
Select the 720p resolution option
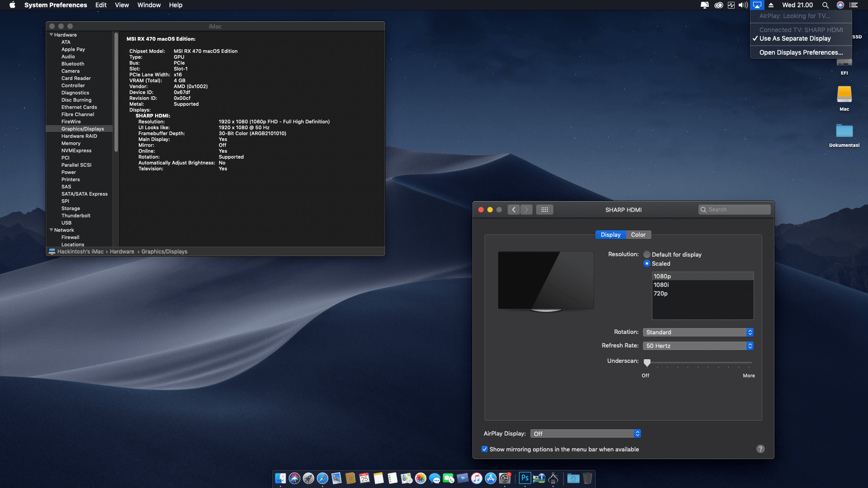click(x=660, y=293)
